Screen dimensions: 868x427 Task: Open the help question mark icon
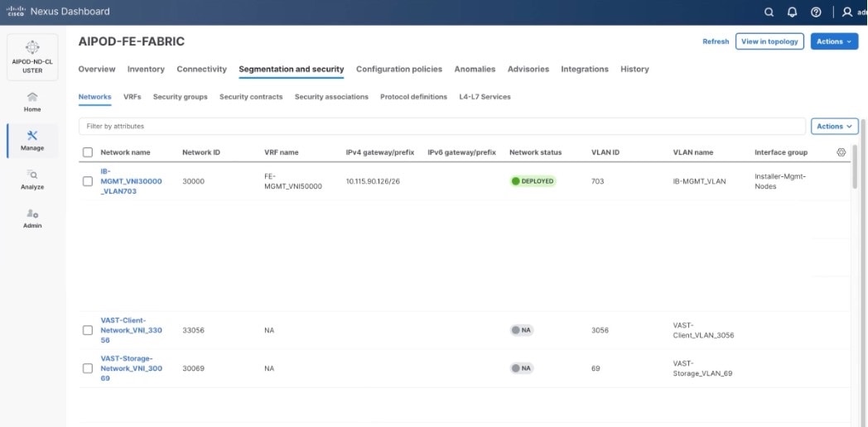(x=816, y=12)
